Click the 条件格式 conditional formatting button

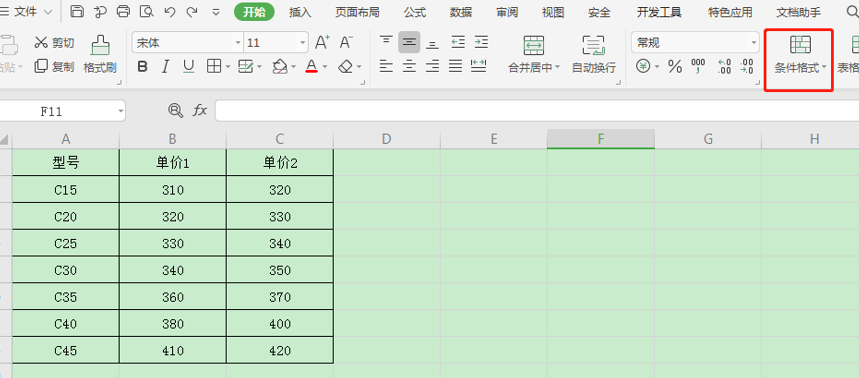[799, 55]
